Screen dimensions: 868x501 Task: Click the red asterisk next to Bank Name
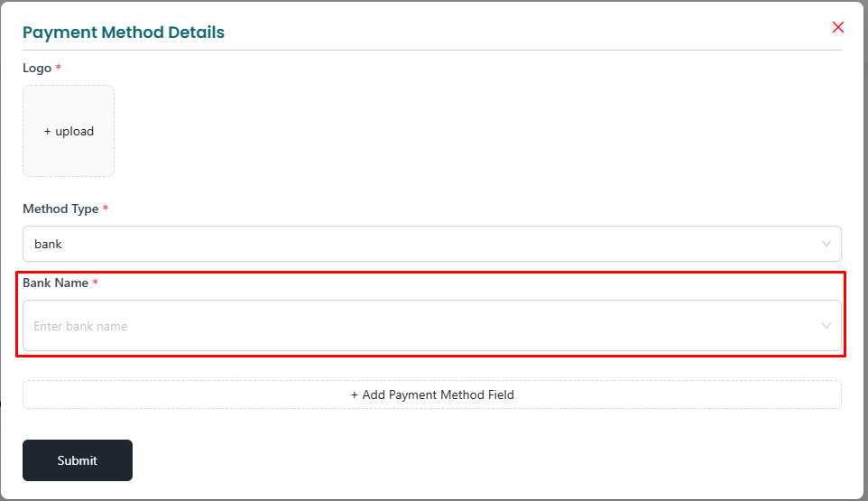pyautogui.click(x=96, y=283)
